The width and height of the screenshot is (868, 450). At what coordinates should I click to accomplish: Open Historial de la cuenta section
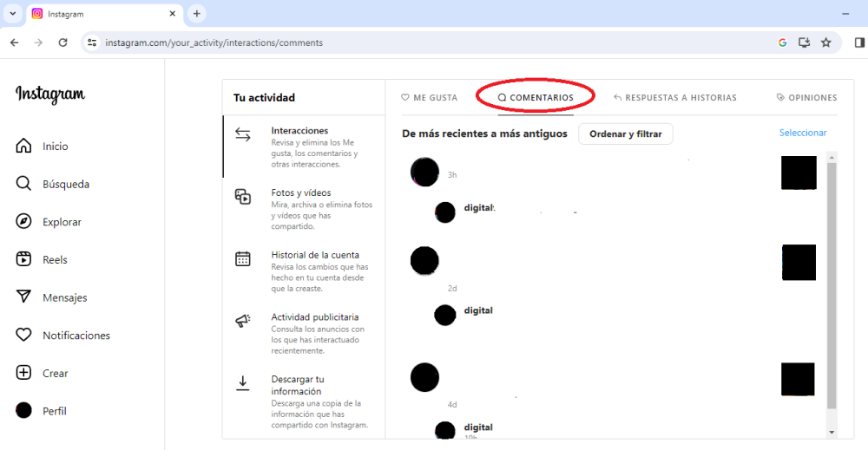[314, 255]
